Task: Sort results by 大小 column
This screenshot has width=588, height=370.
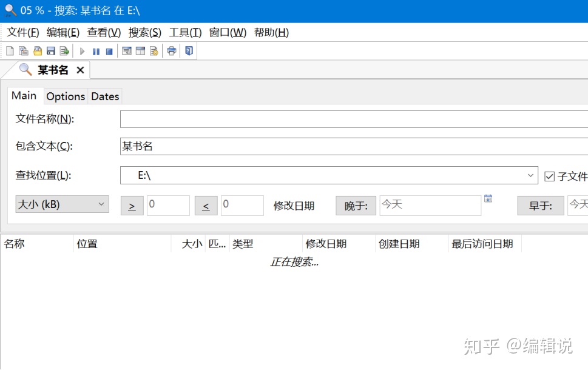Action: coord(188,244)
